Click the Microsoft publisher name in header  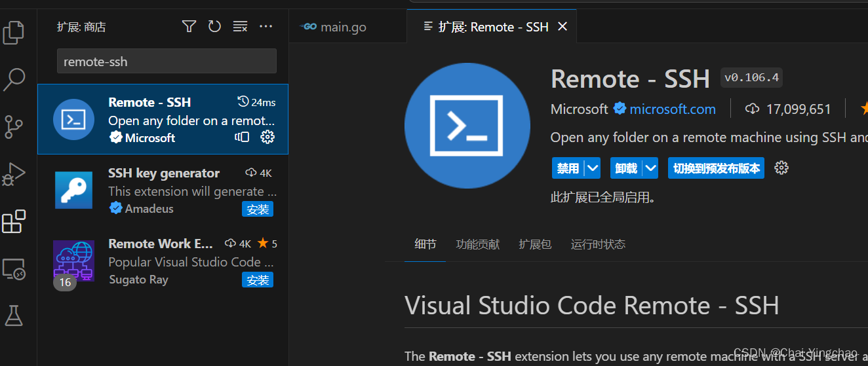(x=580, y=109)
